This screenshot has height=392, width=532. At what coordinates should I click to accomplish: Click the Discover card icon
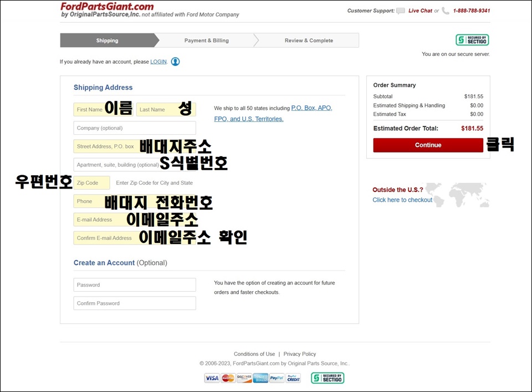tap(244, 378)
